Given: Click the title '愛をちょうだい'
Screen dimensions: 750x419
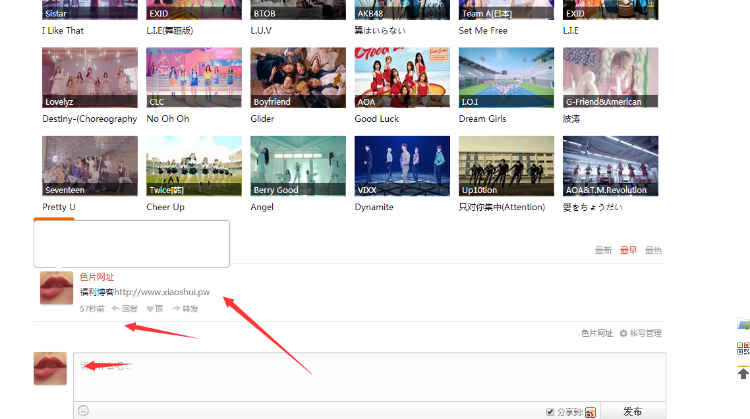Looking at the screenshot, I should (x=593, y=207).
